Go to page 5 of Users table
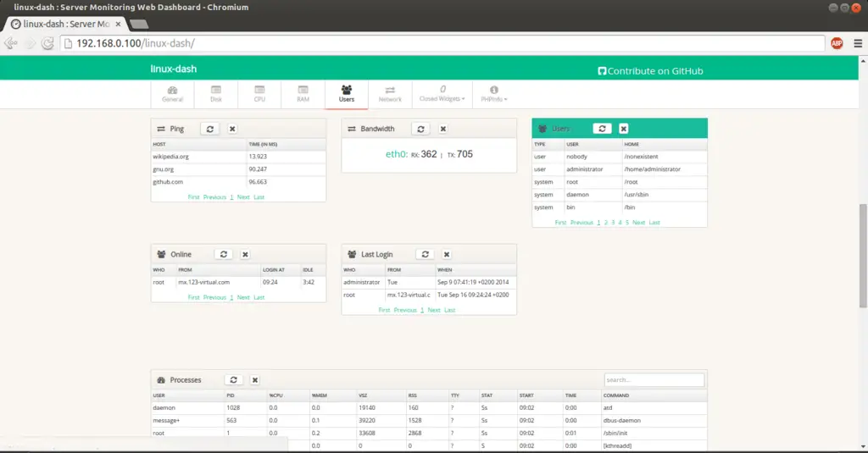868x453 pixels. pyautogui.click(x=627, y=223)
